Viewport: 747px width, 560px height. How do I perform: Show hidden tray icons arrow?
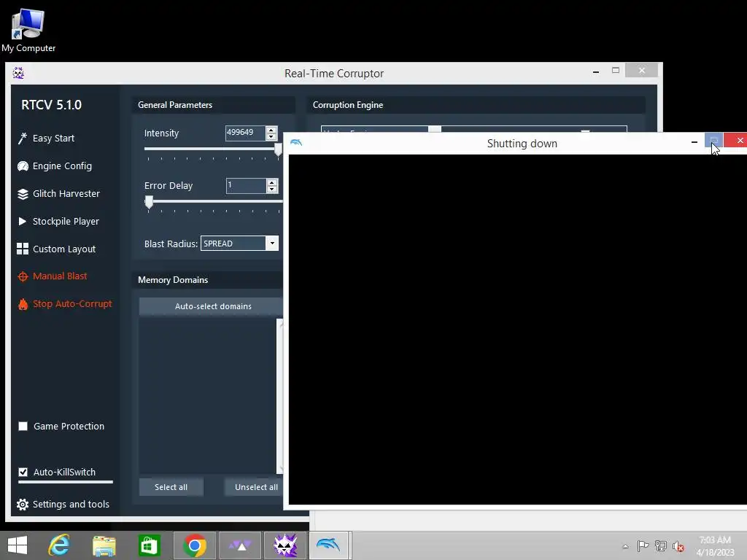[625, 546]
